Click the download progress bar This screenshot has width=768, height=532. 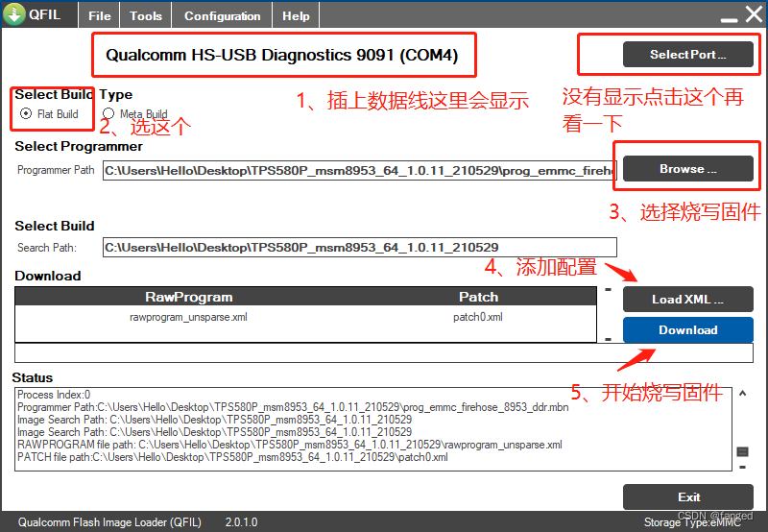click(x=383, y=352)
